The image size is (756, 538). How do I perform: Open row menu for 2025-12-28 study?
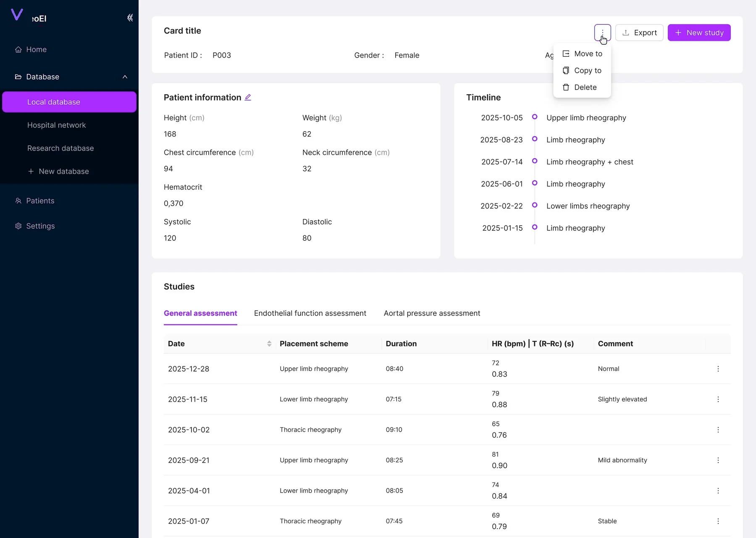point(718,369)
